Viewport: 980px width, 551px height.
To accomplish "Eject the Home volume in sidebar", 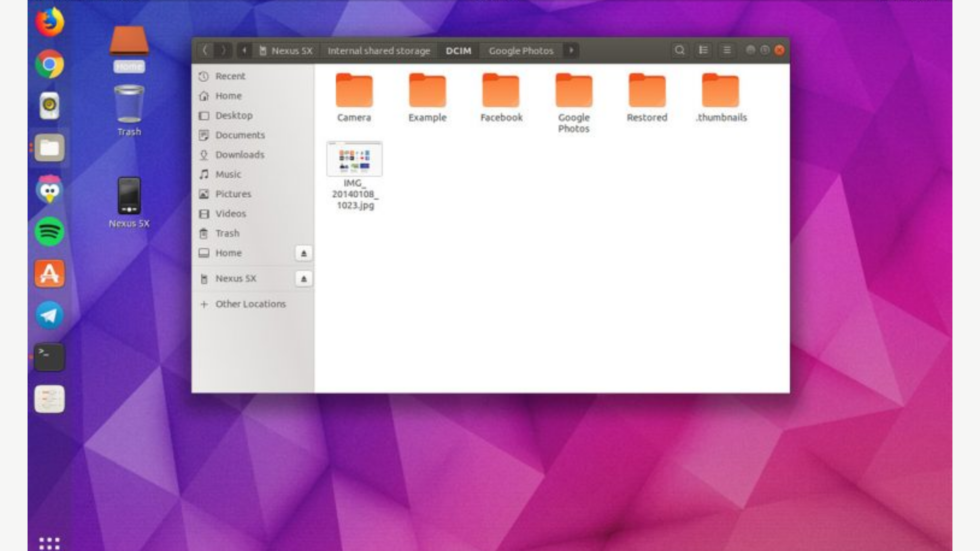I will [x=304, y=253].
